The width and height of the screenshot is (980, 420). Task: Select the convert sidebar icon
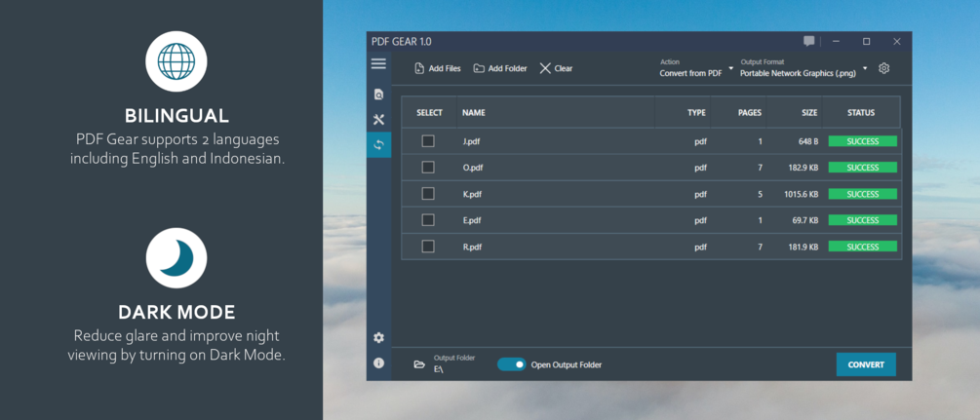[x=378, y=145]
